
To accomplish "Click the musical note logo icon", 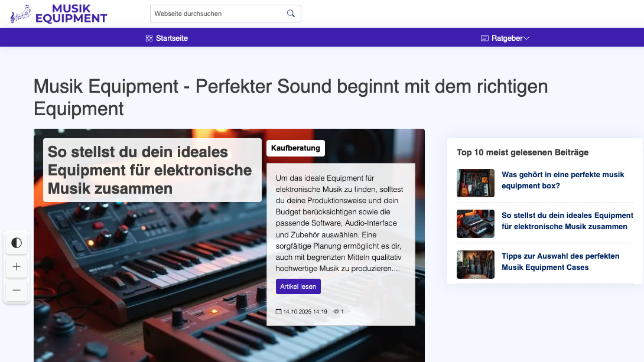I will point(19,14).
